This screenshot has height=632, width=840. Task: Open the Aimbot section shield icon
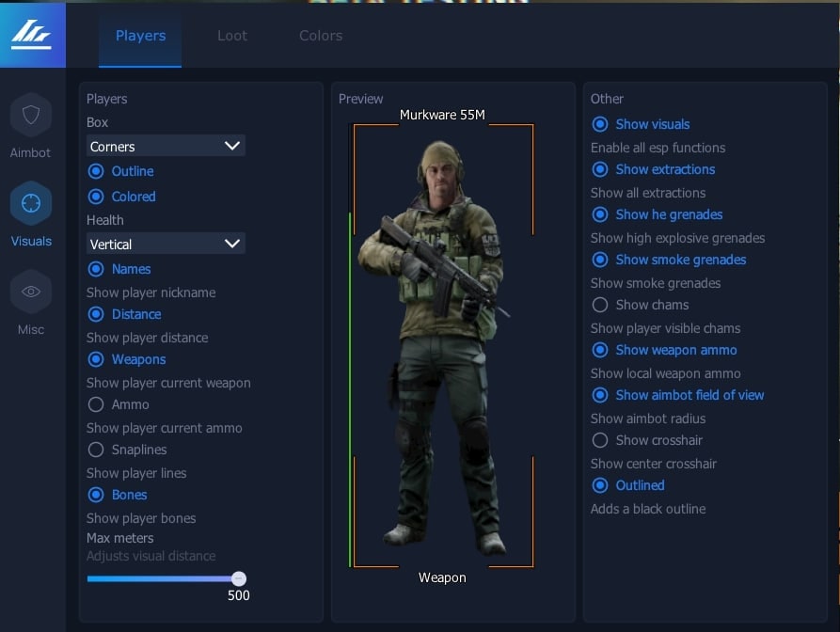[x=31, y=116]
